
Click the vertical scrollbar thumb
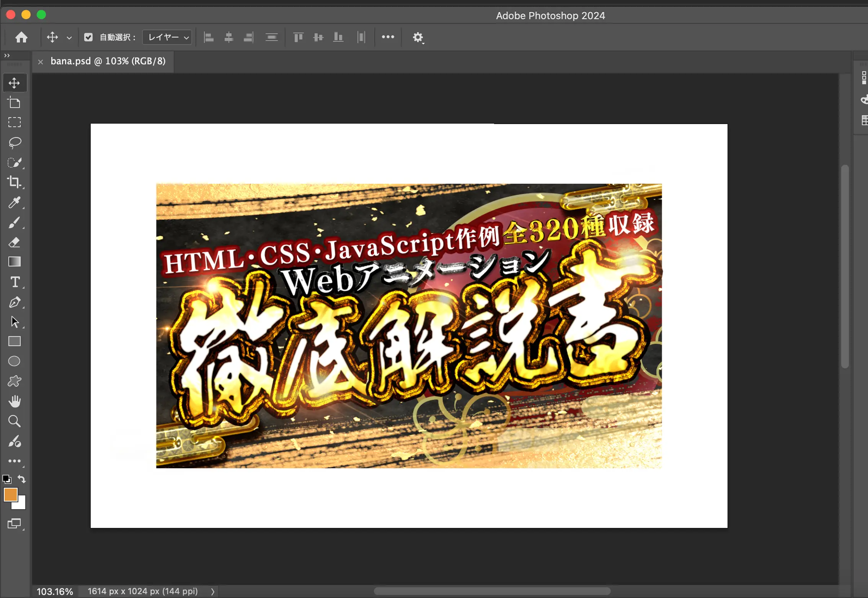845,266
